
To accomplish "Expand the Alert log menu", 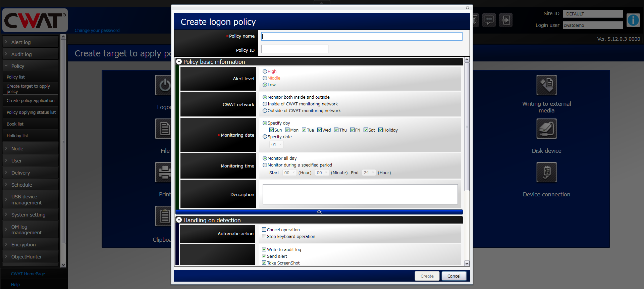I will [x=31, y=42].
